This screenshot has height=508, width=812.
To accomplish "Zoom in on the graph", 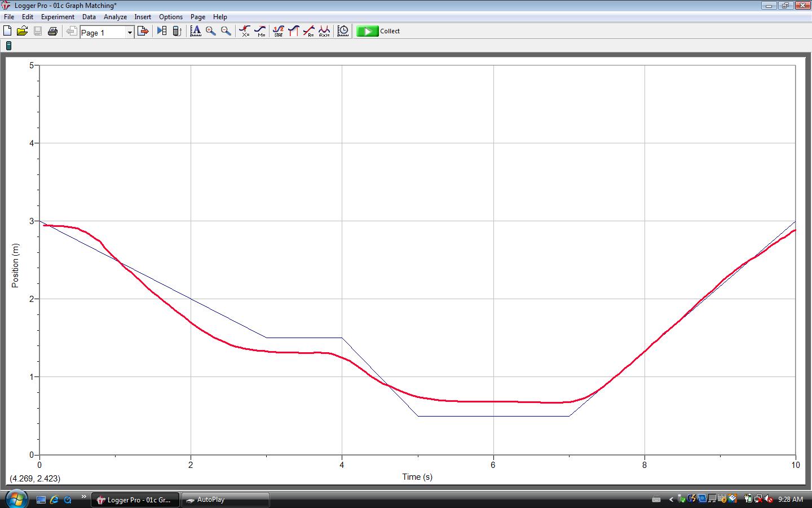I will [211, 31].
